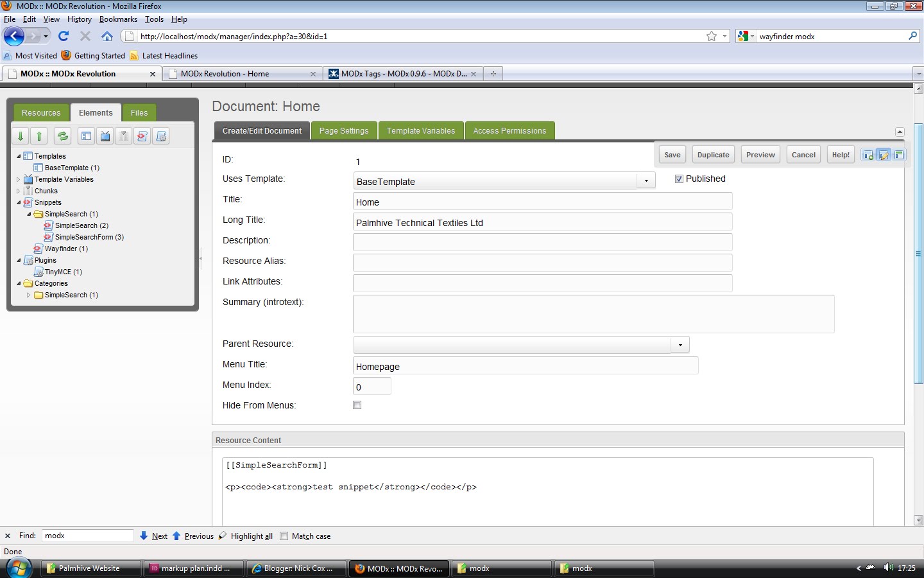Open Access Permissions tab
Screen dimensions: 924x578
(509, 131)
